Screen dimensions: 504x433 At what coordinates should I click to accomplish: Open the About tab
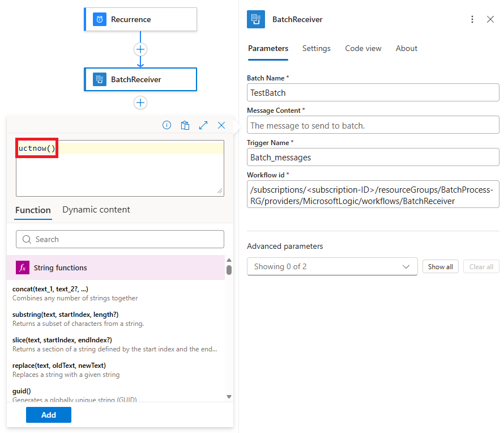(x=407, y=49)
